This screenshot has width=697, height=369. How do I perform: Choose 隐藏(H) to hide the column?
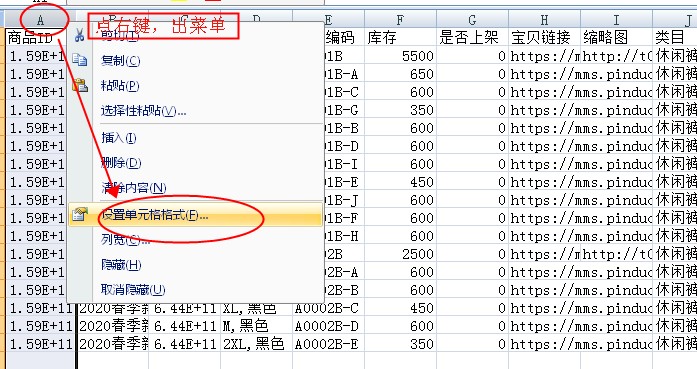(x=121, y=265)
